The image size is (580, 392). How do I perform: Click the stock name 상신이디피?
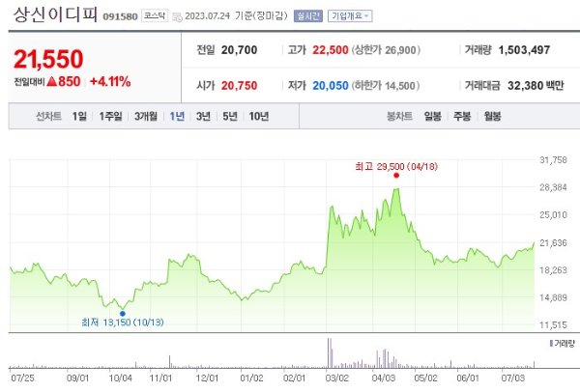click(55, 14)
